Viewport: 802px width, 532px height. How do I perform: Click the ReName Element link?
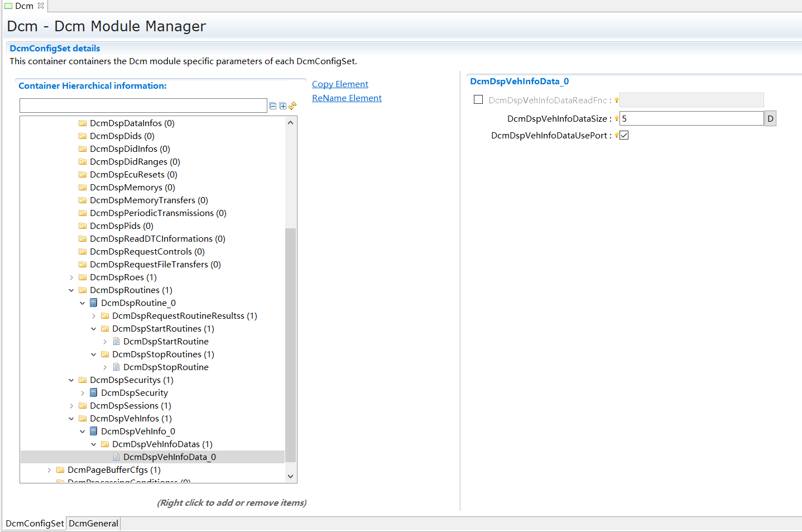click(347, 98)
